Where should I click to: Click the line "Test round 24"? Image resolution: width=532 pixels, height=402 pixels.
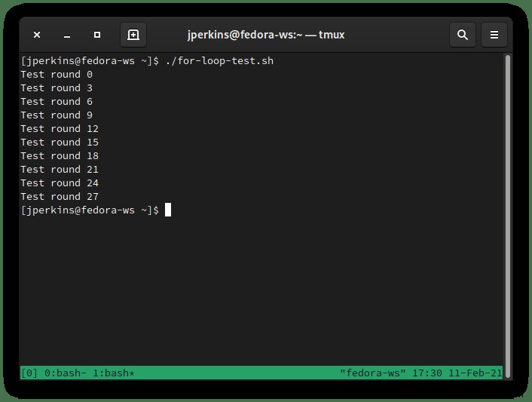pos(60,183)
